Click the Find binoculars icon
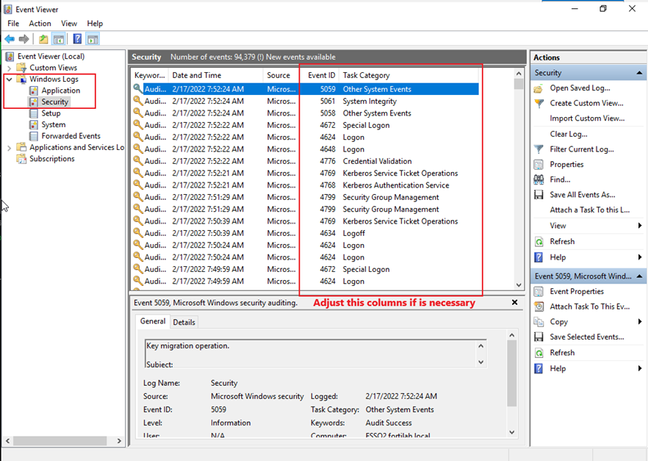648x461 pixels. coord(539,179)
